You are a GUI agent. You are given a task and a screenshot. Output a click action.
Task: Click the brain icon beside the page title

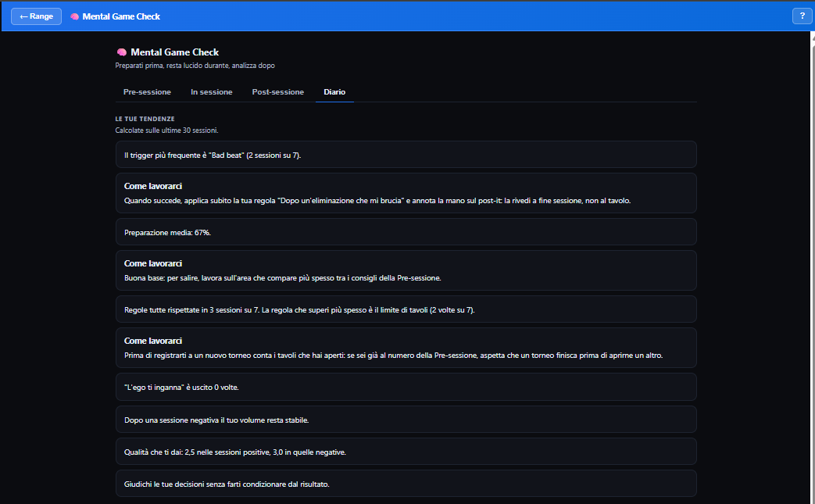click(122, 52)
